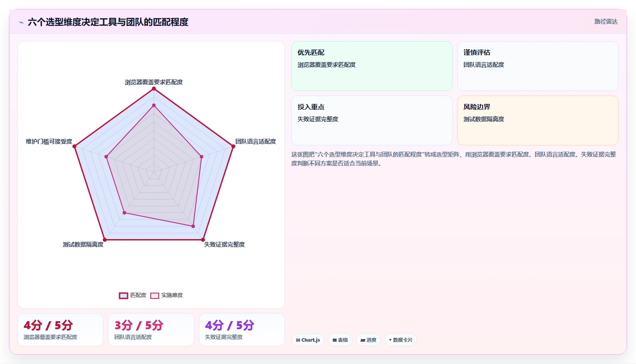Select the 进度 tag
Image resolution: width=636 pixels, height=364 pixels.
point(368,340)
